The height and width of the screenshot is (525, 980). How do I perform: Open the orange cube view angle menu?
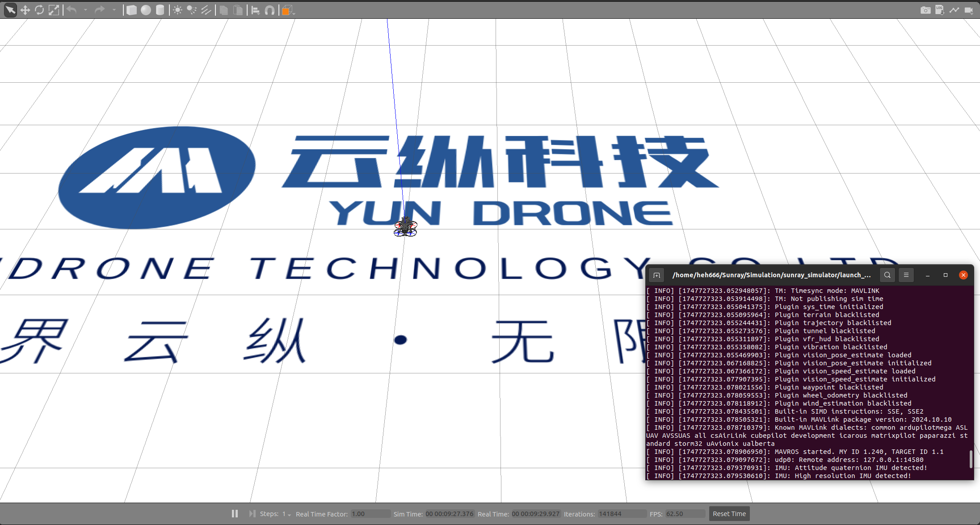(288, 10)
